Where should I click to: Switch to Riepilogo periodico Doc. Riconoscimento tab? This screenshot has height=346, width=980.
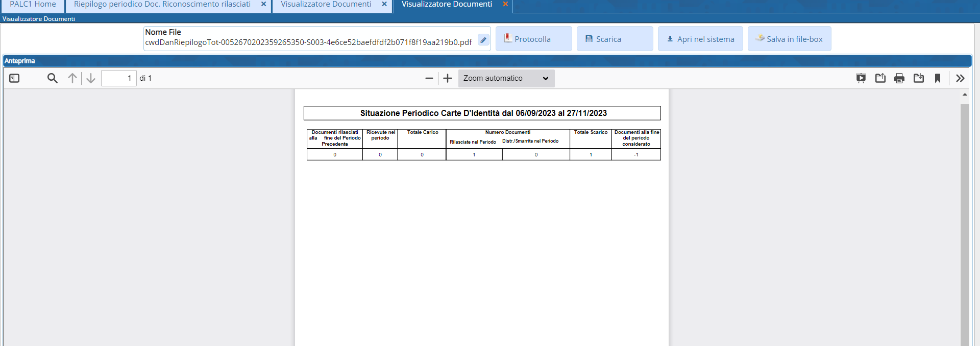click(162, 5)
